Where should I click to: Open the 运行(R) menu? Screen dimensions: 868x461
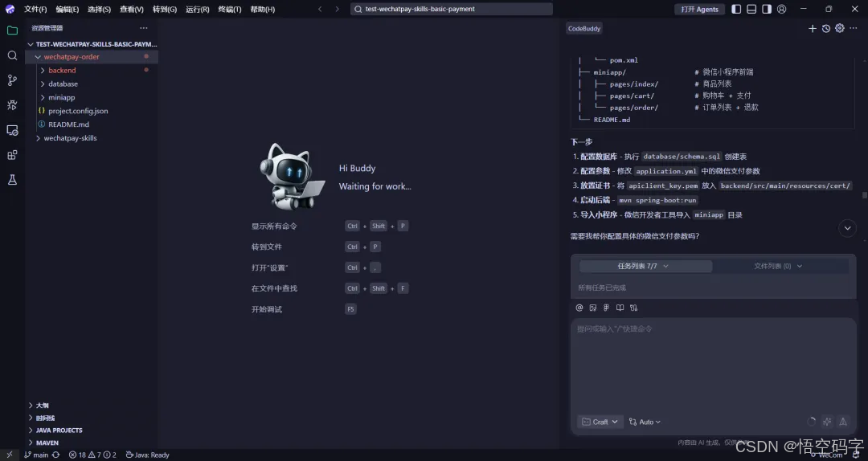point(198,9)
